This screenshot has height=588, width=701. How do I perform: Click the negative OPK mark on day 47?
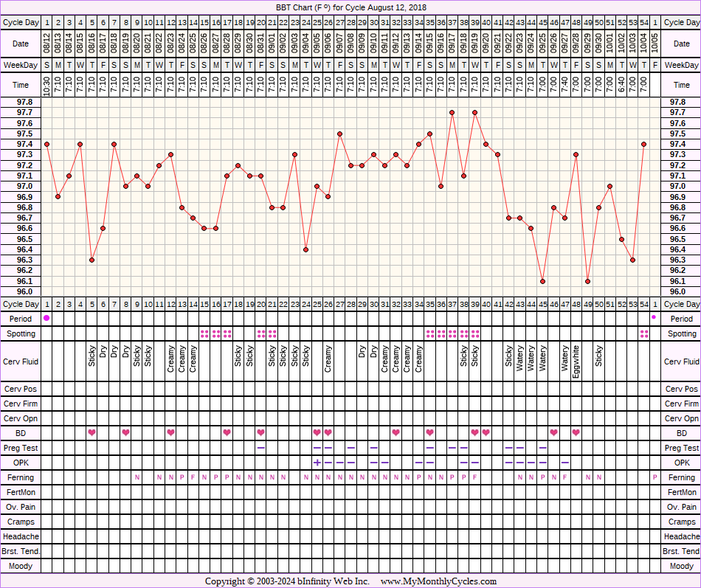click(564, 463)
